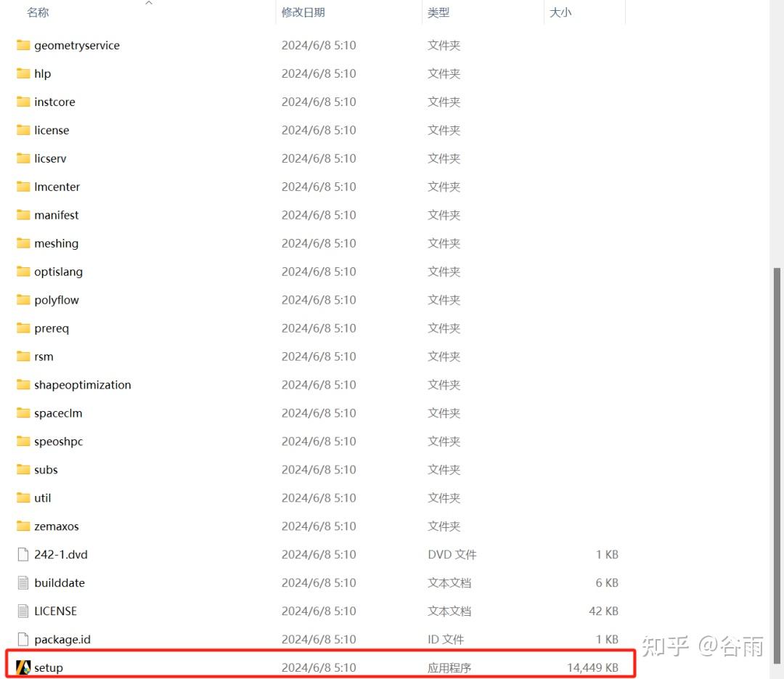Select the folder name 'util'
The height and width of the screenshot is (679, 784).
point(43,497)
